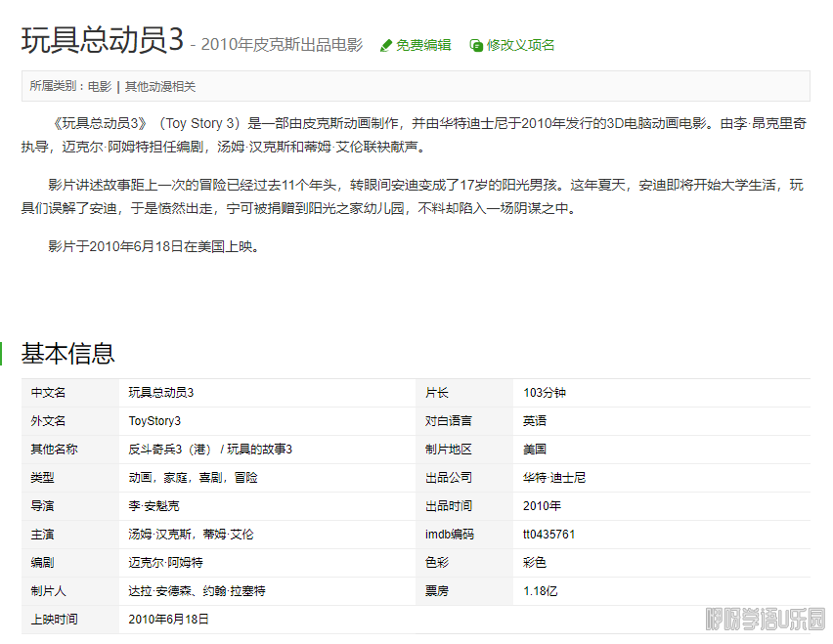
Task: Click the 修改义项名 icon
Action: [x=476, y=46]
